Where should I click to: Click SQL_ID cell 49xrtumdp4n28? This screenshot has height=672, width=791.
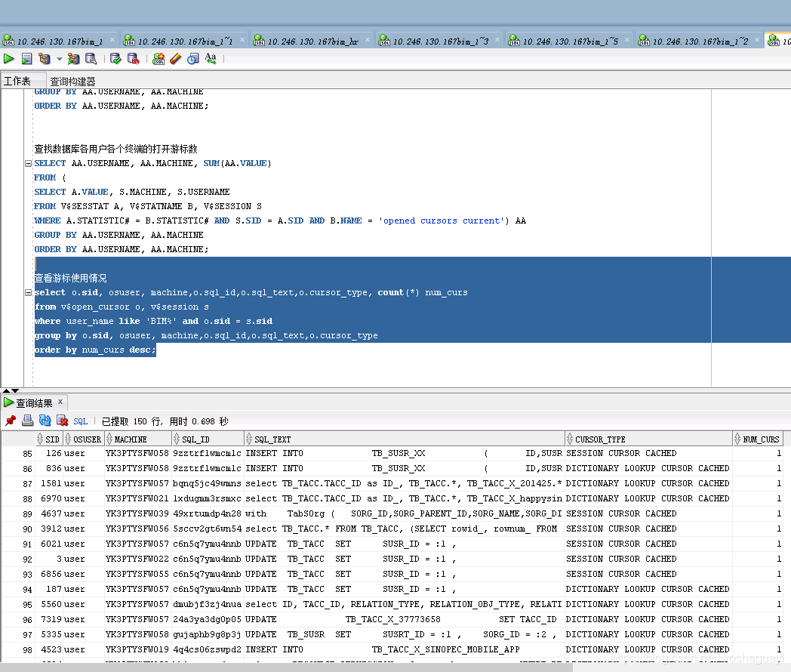pos(208,514)
